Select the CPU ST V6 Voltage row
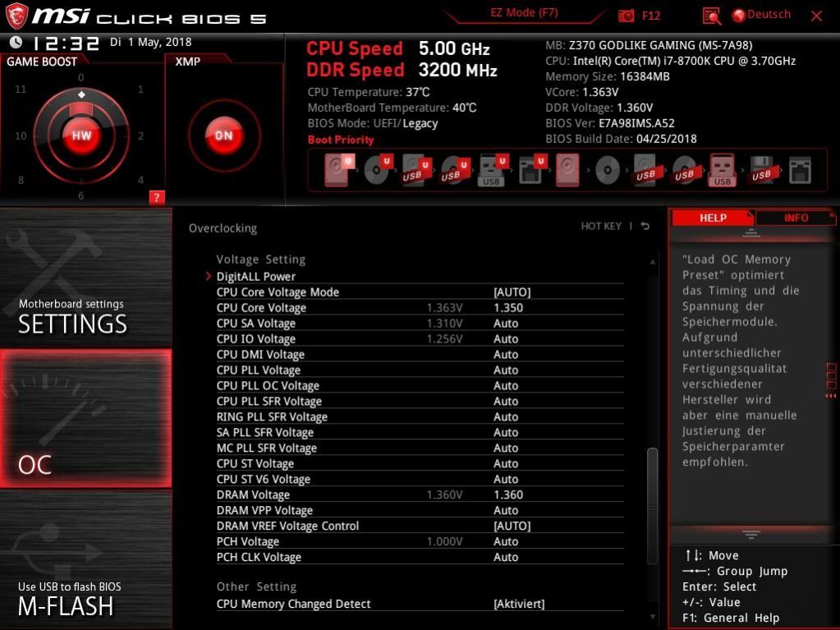840x630 pixels. coord(420,479)
